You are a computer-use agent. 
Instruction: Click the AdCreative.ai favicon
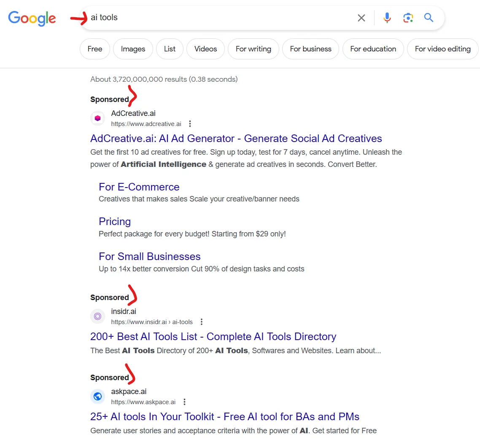[x=98, y=118]
